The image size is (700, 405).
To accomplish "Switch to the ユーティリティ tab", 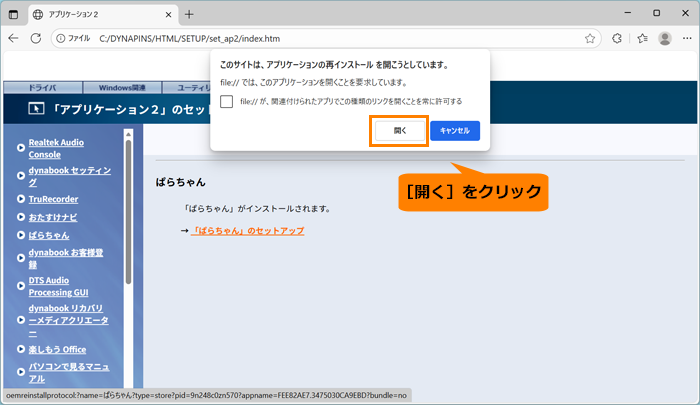I will pos(188,88).
